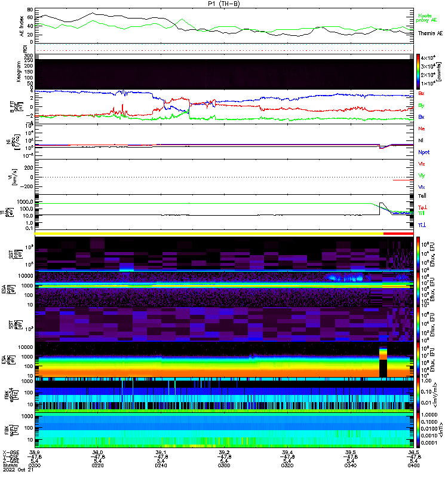Viewport: 448px width, 478px height.
Task: Select the "0400" time tick label
Action: pos(413,465)
